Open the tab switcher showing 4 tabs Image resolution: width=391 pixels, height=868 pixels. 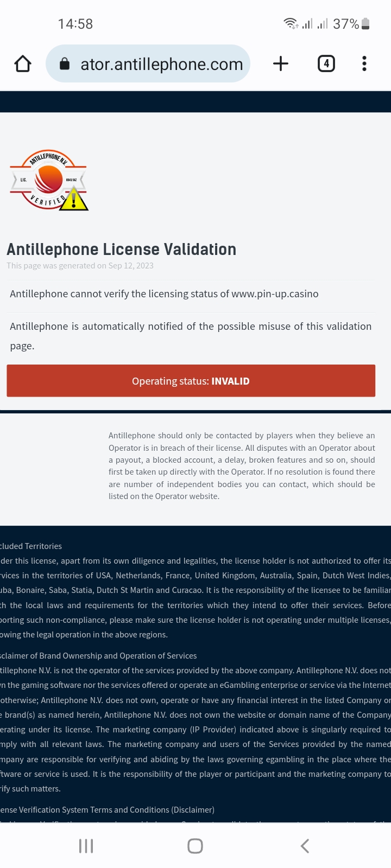[x=326, y=64]
